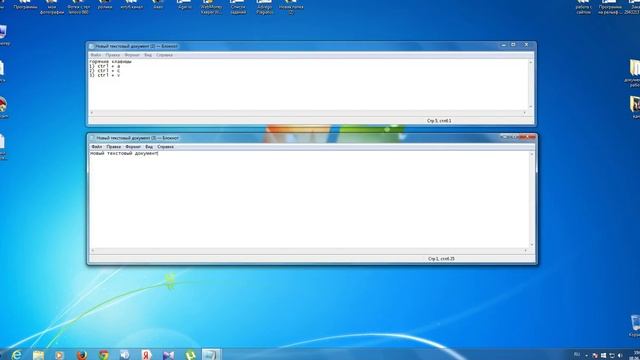This screenshot has width=640, height=360.
Task: Open Правка menu in document (2) Notepad
Action: [113, 55]
